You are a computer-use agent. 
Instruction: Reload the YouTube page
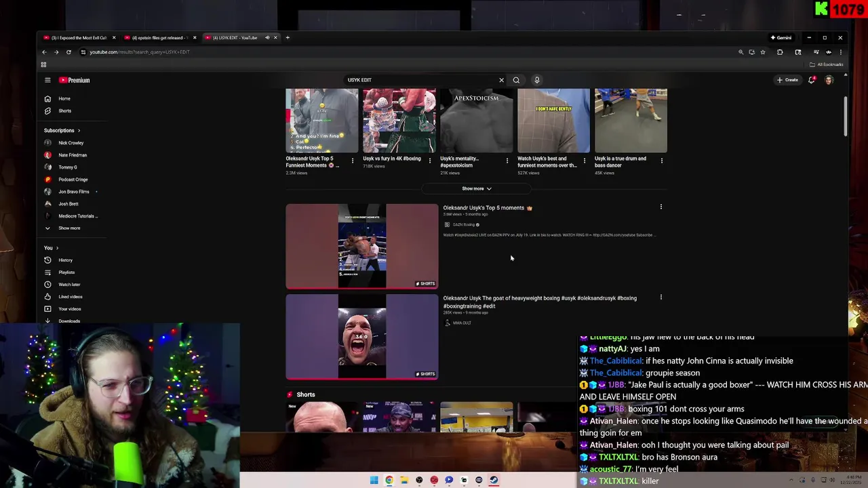coord(68,52)
